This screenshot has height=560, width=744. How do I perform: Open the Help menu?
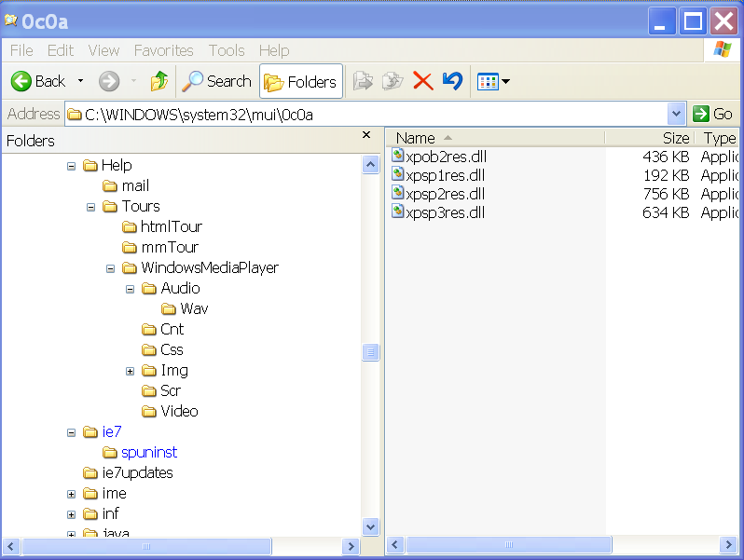274,50
